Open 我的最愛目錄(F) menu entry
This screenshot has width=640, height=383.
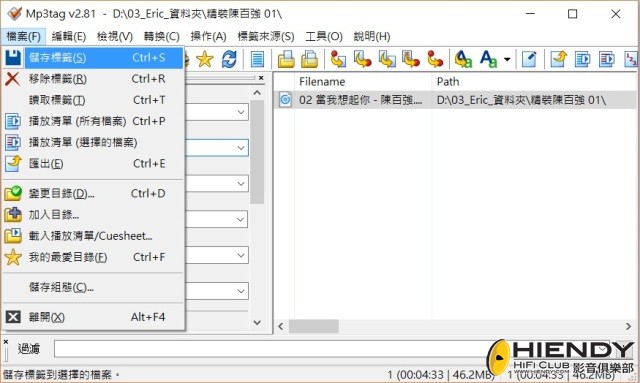point(93,257)
